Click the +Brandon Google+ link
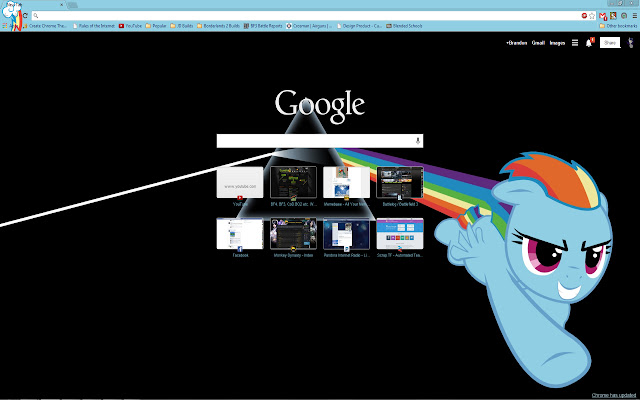Screen dimensions: 640x400 [516, 43]
